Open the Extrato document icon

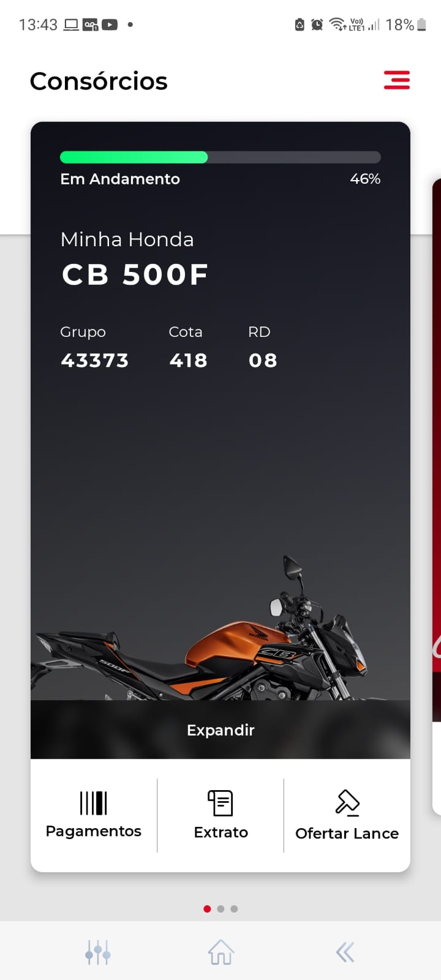pos(221,803)
